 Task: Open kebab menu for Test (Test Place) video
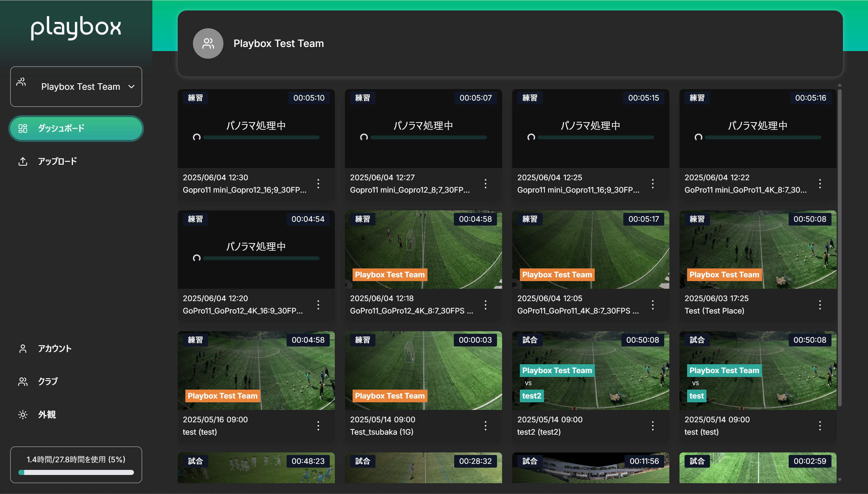click(x=820, y=305)
